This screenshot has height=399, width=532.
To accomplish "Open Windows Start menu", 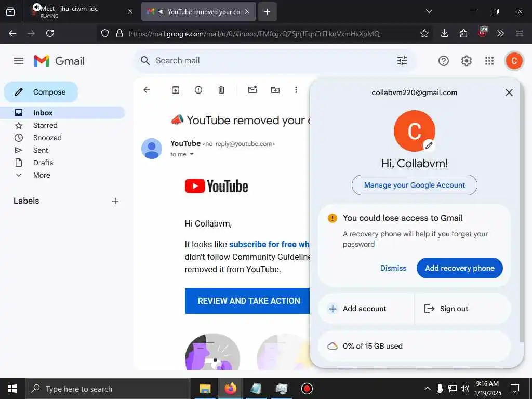I will point(12,389).
